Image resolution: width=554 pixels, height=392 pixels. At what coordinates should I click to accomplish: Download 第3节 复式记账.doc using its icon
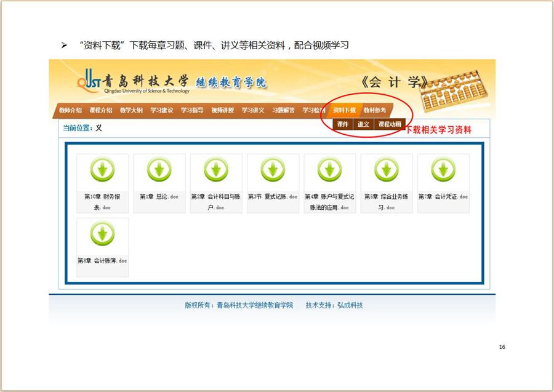coord(273,170)
